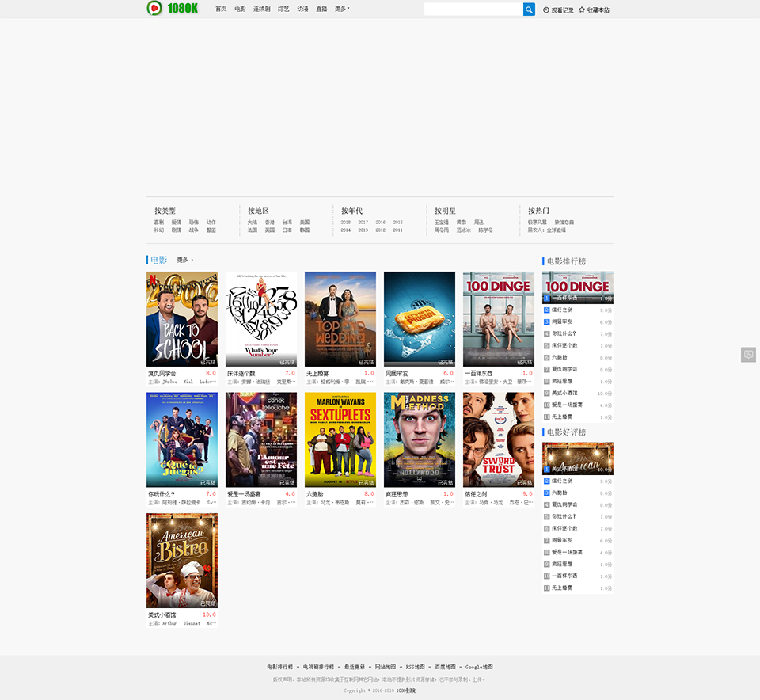Image resolution: width=760 pixels, height=700 pixels.
Task: Open Google地图 link in the footer
Action: [480, 667]
